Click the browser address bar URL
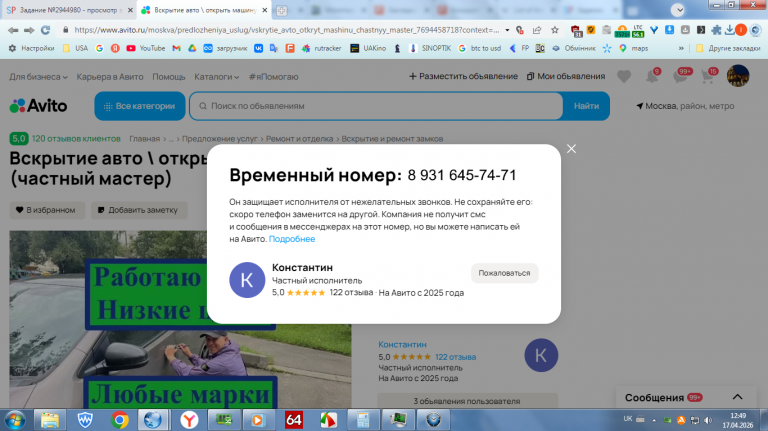768x431 pixels. point(287,30)
